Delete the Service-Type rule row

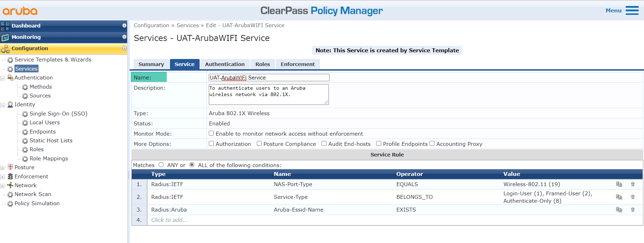(x=633, y=197)
